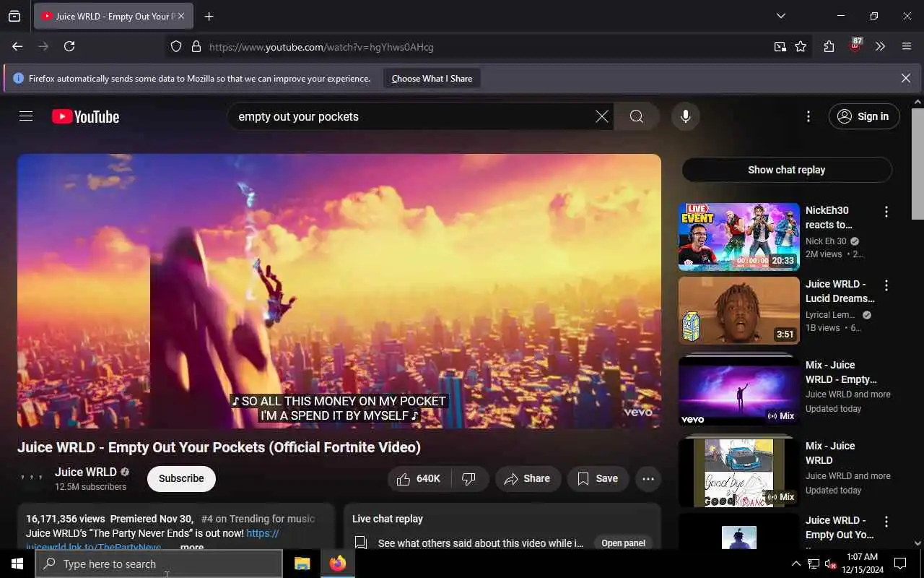924x578 pixels.
Task: Open File Explorer from taskbar
Action: pos(302,564)
